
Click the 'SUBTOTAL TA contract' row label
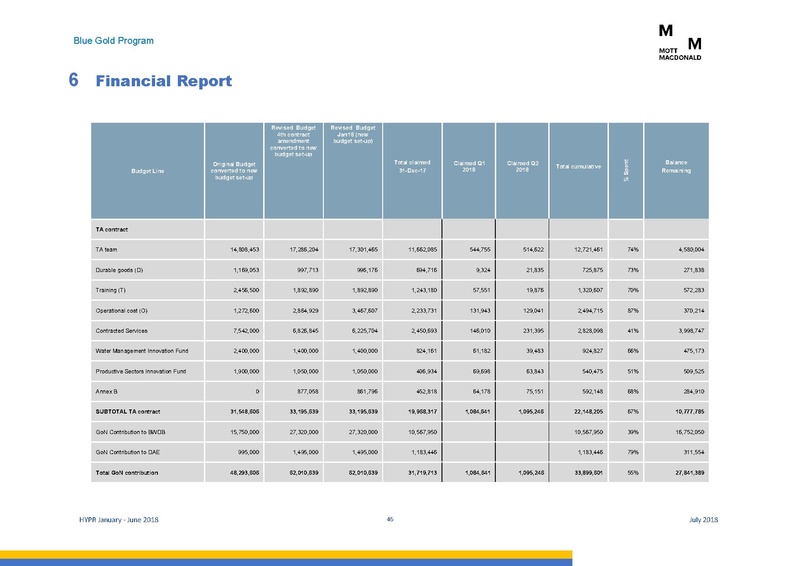tap(128, 411)
